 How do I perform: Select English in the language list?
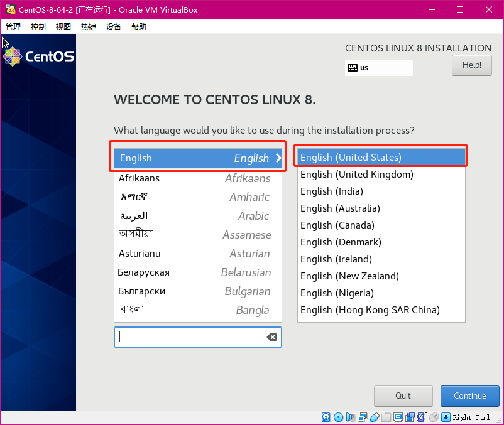(198, 158)
